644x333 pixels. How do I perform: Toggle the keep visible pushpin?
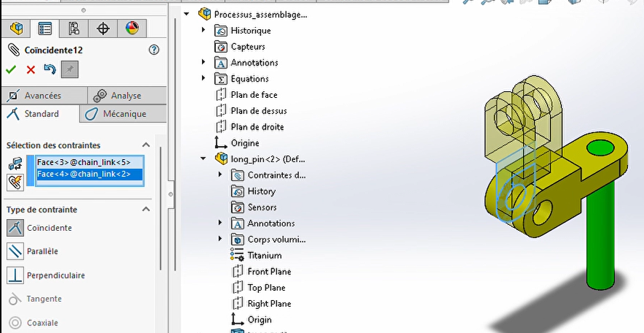(x=69, y=69)
